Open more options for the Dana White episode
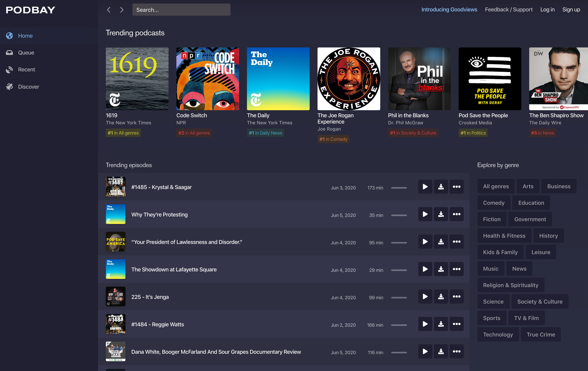Image resolution: width=588 pixels, height=371 pixels. (457, 351)
